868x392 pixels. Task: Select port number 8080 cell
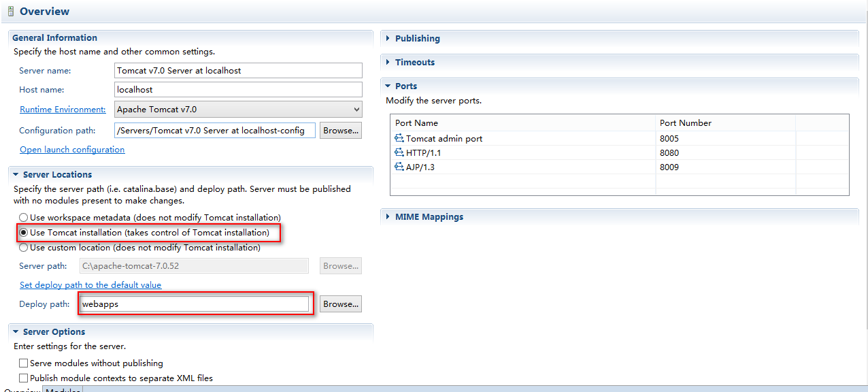coord(725,152)
